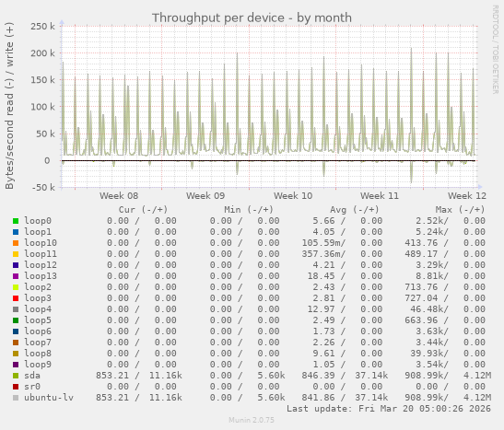Click the 'sr0' device name
The width and height of the screenshot is (504, 430).
(32, 387)
